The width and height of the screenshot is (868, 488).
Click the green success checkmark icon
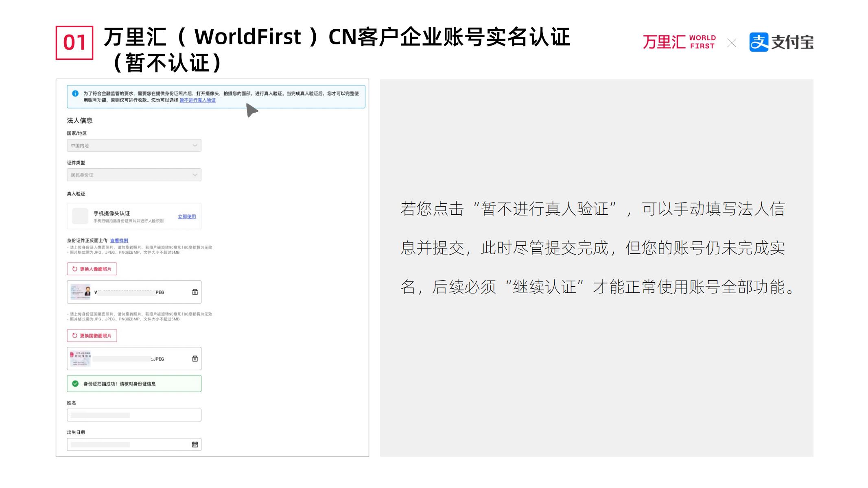(75, 383)
